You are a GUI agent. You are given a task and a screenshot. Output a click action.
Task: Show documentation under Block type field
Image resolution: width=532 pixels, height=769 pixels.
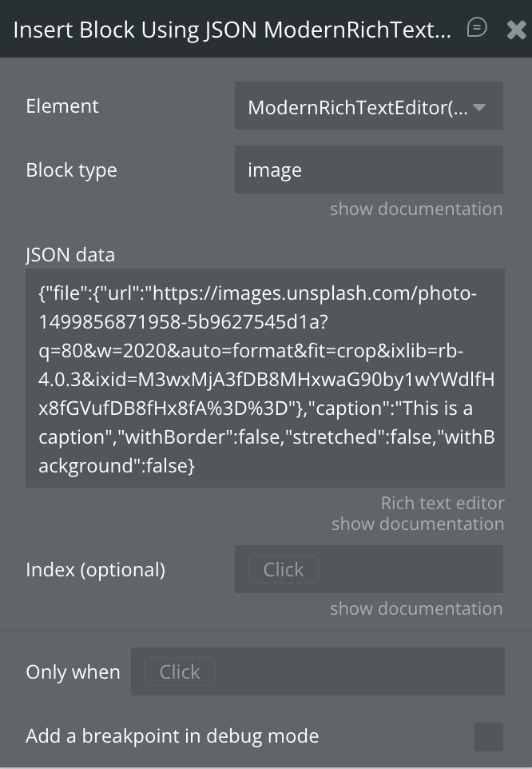pyautogui.click(x=416, y=209)
